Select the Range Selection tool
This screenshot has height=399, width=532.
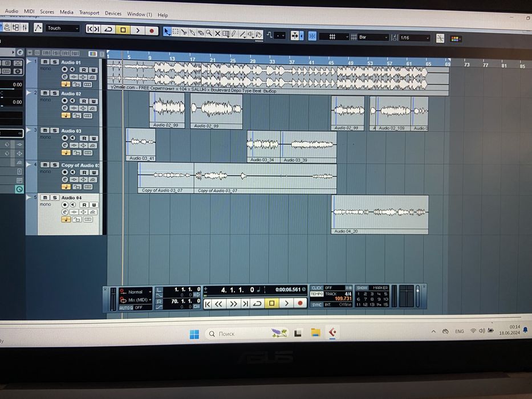(176, 32)
